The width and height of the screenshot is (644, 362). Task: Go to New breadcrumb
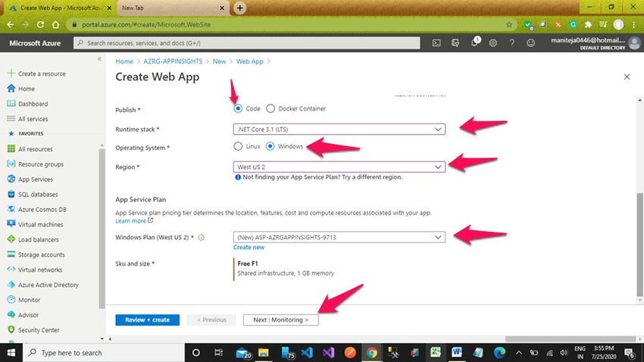[219, 61]
